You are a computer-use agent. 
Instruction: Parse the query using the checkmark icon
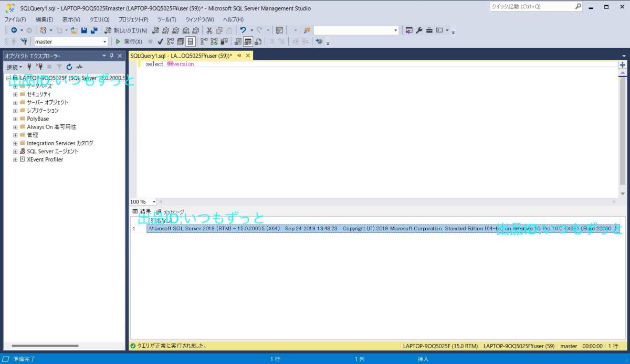click(160, 41)
